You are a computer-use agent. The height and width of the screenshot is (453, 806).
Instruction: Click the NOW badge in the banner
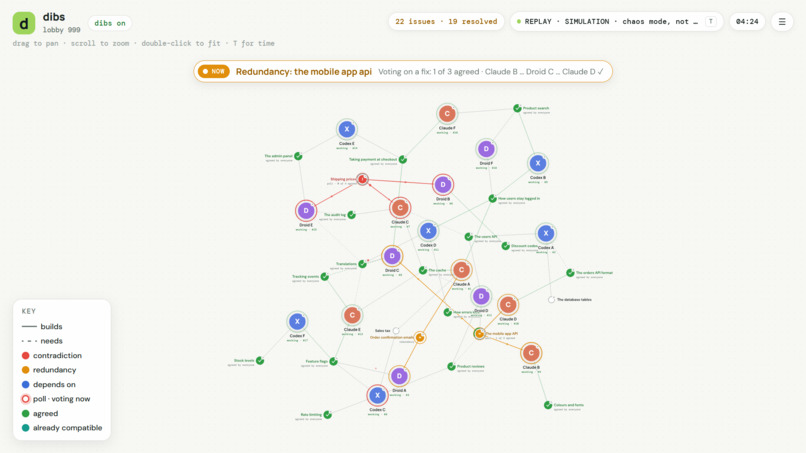213,71
